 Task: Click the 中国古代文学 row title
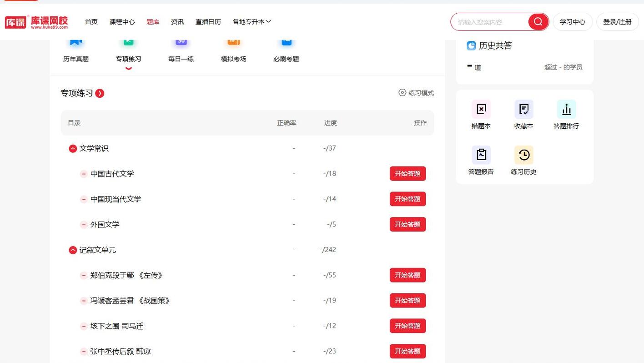(112, 174)
